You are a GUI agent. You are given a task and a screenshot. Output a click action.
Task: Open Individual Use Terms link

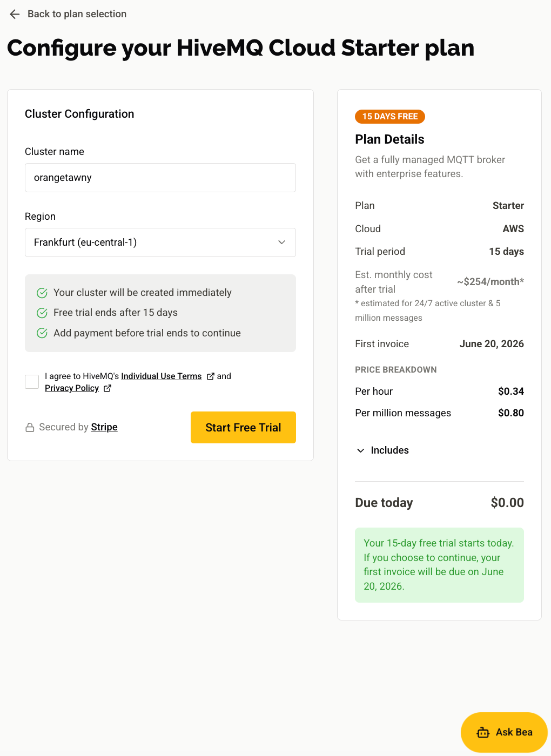162,376
